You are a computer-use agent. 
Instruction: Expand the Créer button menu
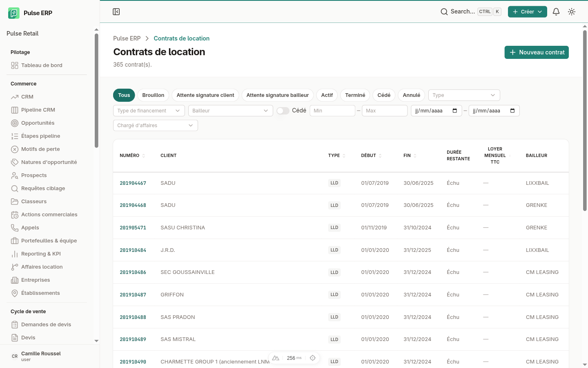528,12
